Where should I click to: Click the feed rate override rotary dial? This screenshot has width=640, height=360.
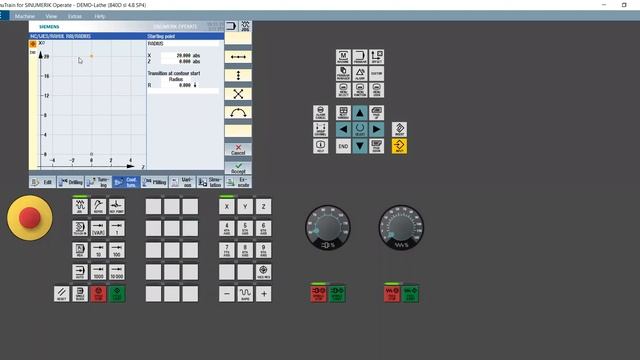401,227
